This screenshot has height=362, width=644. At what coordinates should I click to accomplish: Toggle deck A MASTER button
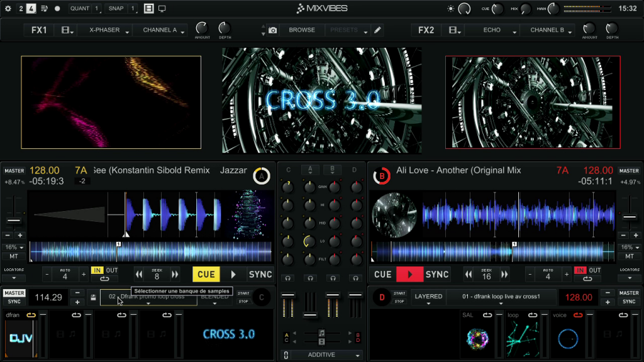pyautogui.click(x=14, y=171)
